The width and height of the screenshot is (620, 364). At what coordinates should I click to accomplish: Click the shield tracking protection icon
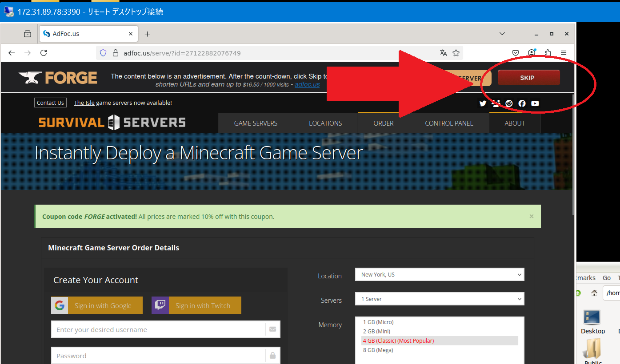click(103, 53)
